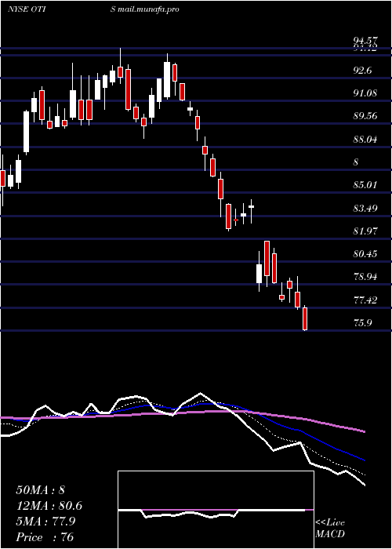This screenshot has width=392, height=549.
Task: Click the tallest candle wick at chart peak
Action: (x=120, y=66)
